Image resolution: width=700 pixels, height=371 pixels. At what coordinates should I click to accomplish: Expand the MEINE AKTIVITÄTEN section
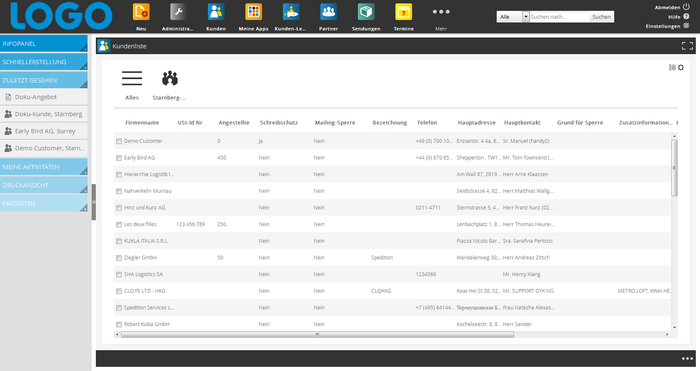coord(44,167)
